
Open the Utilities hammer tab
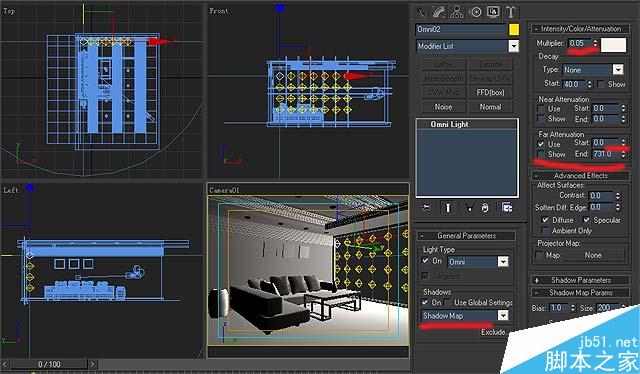click(511, 11)
